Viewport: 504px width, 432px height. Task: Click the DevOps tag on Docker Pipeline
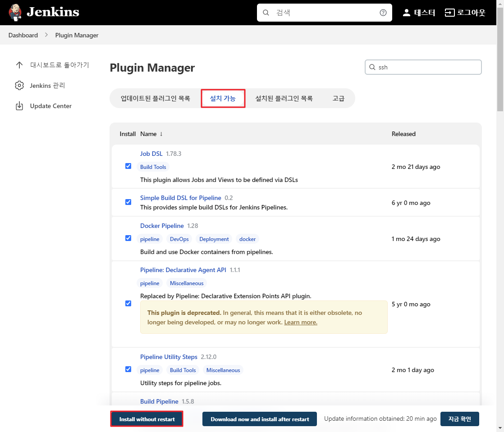click(179, 239)
